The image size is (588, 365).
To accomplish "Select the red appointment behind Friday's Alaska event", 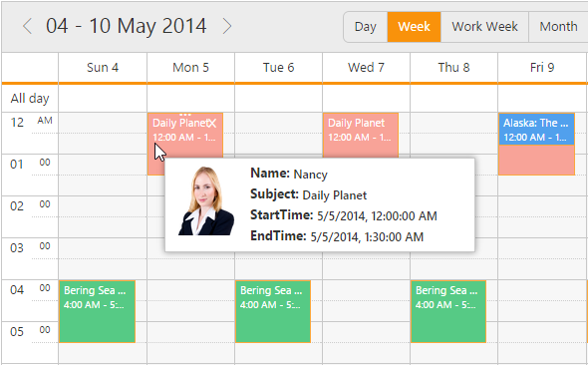I will click(x=536, y=160).
